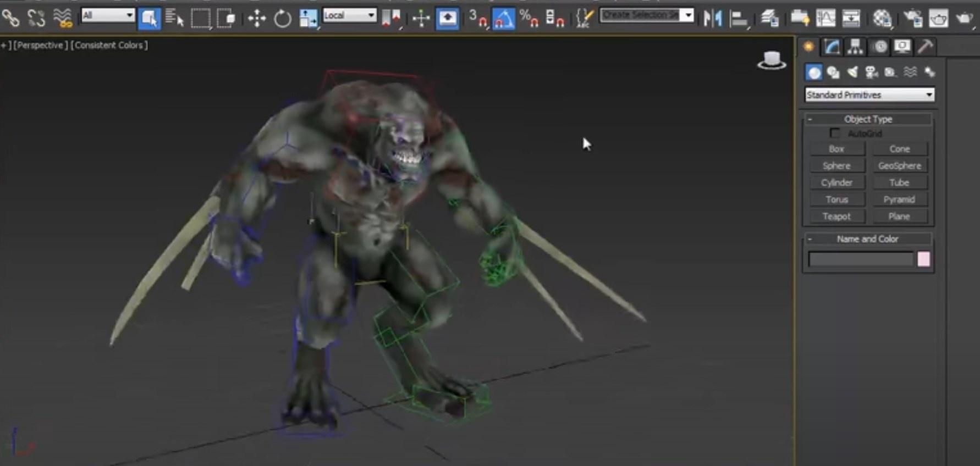Click the GeoSphere primitive button
Viewport: 980px width, 466px height.
coord(899,166)
